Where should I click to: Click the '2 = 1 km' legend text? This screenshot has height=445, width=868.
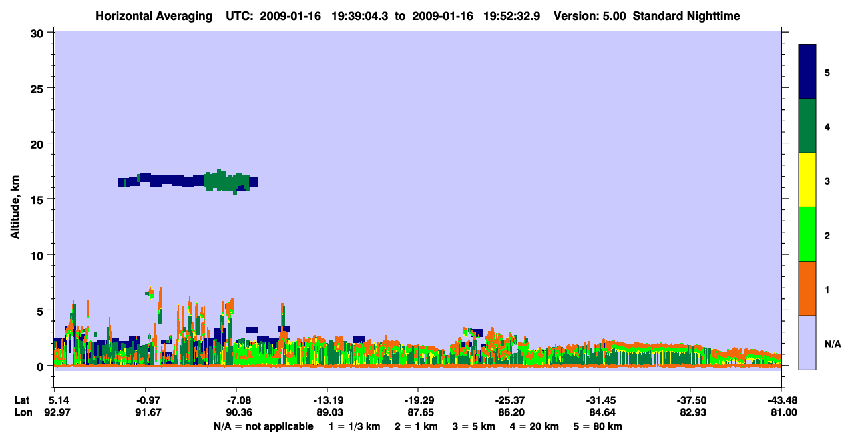[x=415, y=426]
